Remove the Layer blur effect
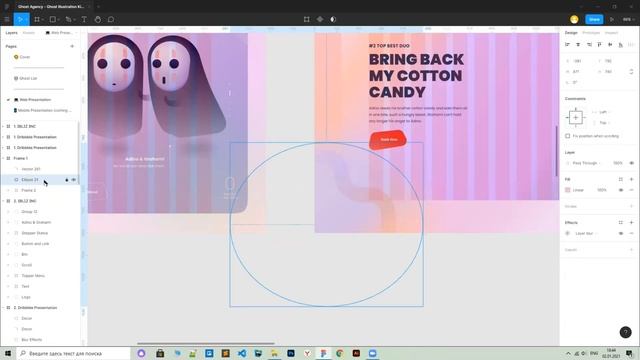640x360 pixels. (x=631, y=233)
